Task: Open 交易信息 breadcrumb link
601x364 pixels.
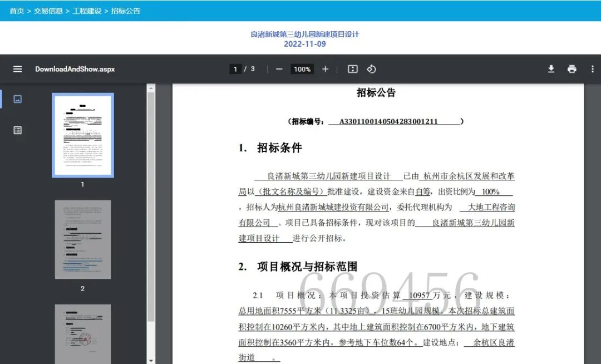Action: pos(48,11)
